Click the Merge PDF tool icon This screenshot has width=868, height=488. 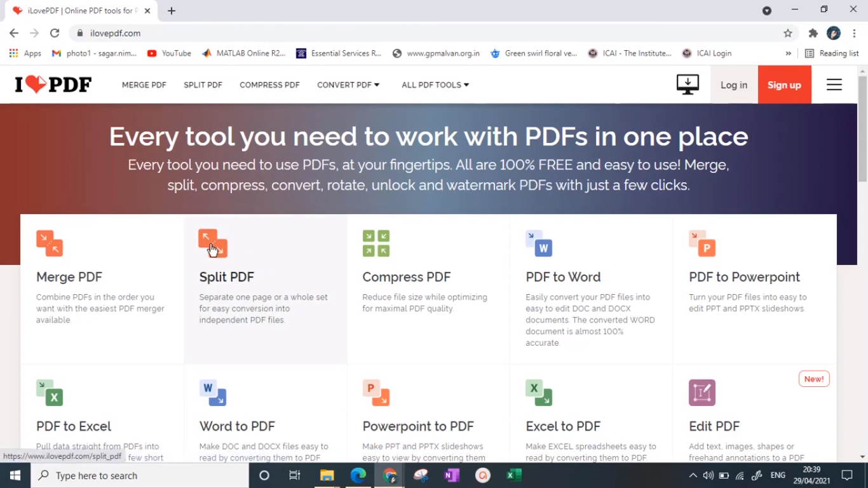50,243
